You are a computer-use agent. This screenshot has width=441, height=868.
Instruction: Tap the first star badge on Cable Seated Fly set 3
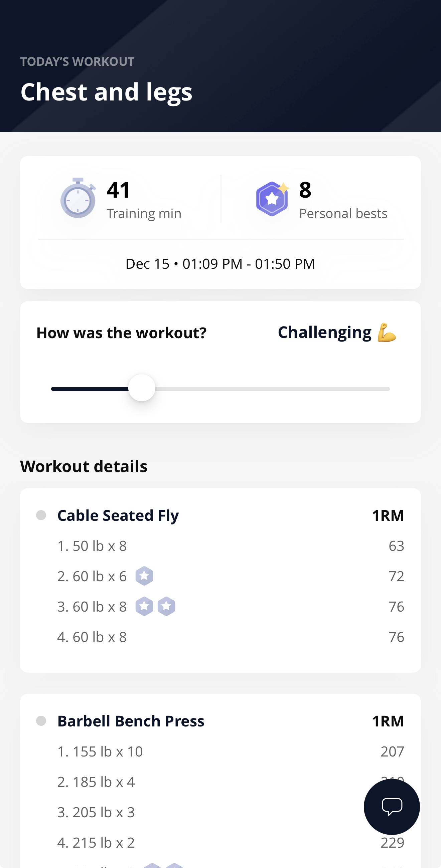click(144, 606)
